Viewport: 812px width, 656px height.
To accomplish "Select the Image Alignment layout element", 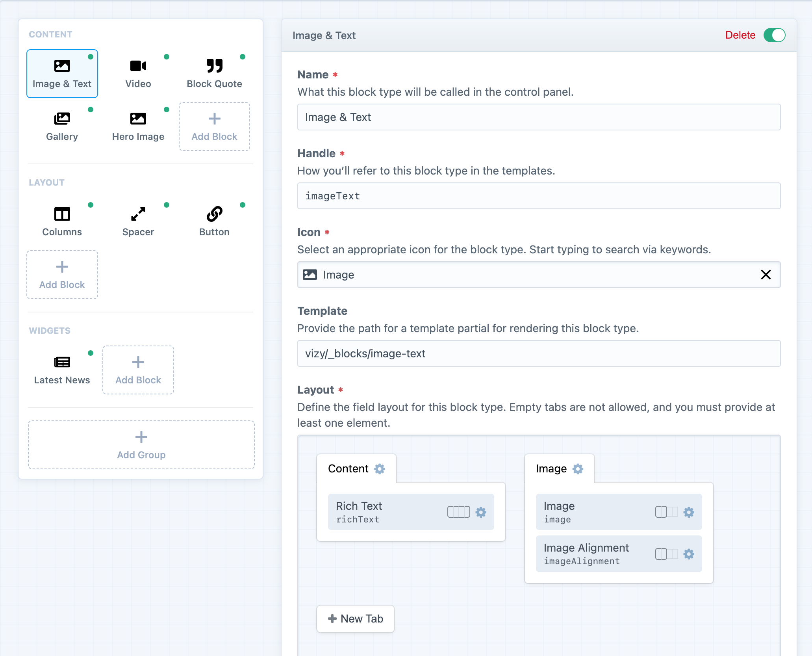I will 619,554.
